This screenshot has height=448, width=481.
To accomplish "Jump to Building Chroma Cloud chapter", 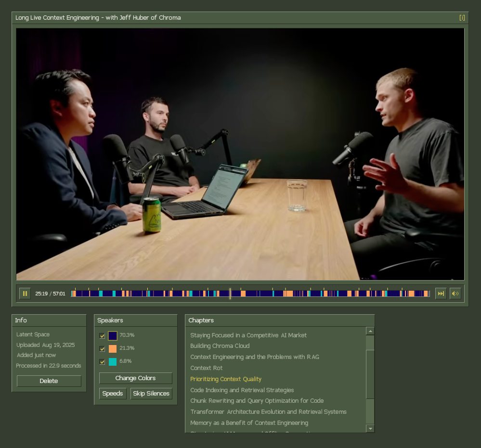I will (220, 346).
